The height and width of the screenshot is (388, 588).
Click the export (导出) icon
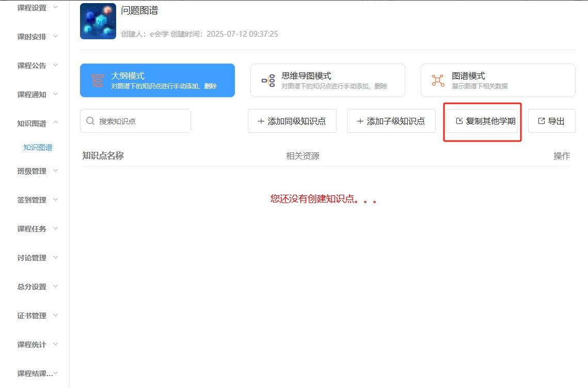click(542, 121)
